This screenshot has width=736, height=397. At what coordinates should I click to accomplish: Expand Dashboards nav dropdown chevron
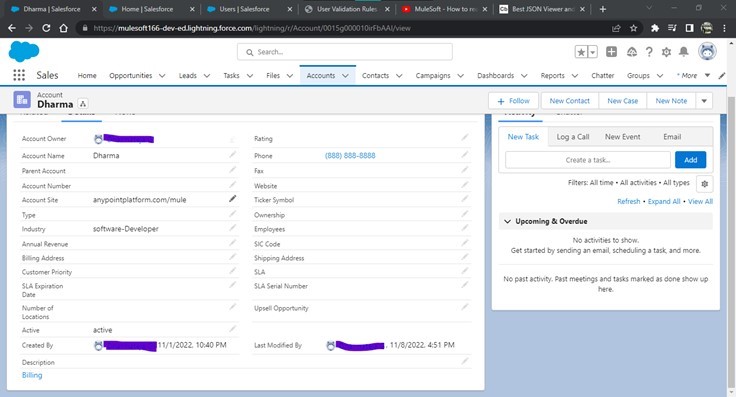(524, 76)
